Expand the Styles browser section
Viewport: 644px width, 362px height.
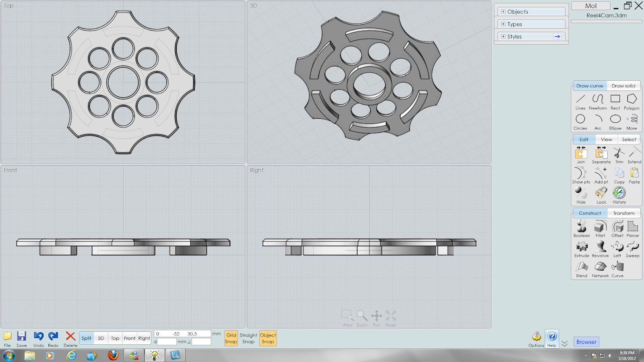tap(503, 37)
